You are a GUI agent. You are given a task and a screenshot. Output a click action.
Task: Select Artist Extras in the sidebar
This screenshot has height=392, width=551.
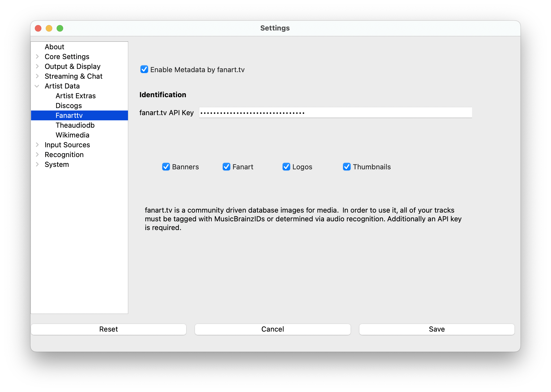click(x=76, y=96)
